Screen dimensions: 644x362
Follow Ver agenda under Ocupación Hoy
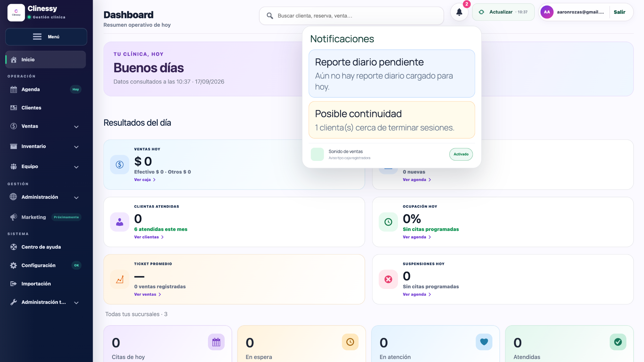417,237
